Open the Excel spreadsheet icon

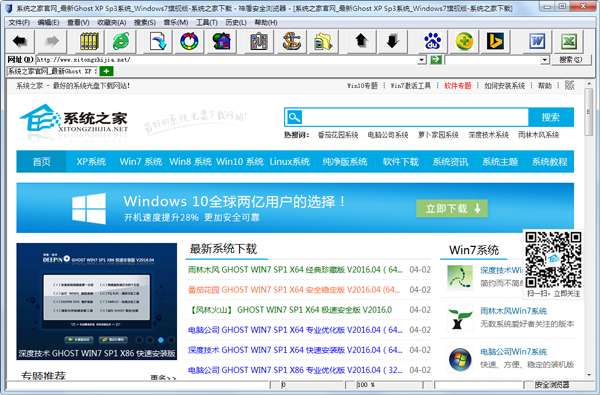569,41
